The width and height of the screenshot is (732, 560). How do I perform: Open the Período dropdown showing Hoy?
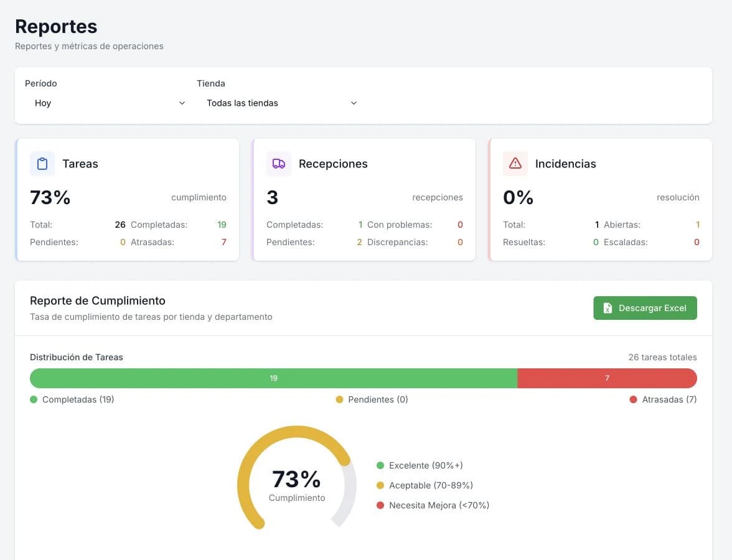(110, 103)
